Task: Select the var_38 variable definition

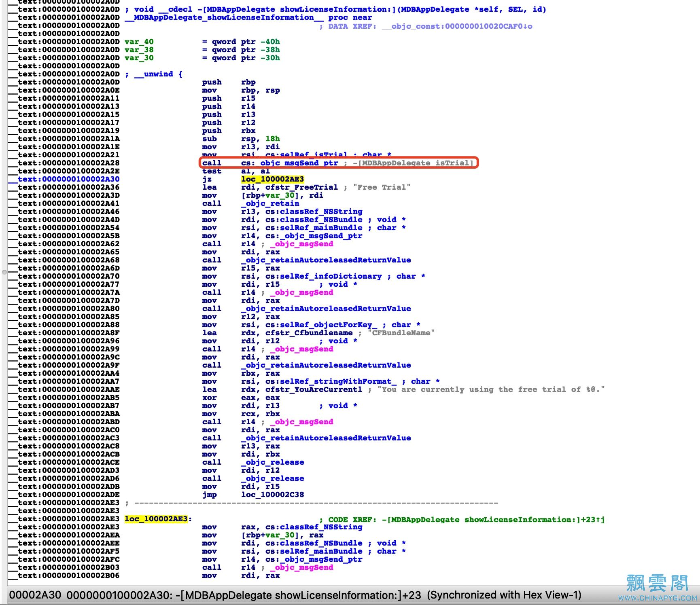Action: (139, 50)
